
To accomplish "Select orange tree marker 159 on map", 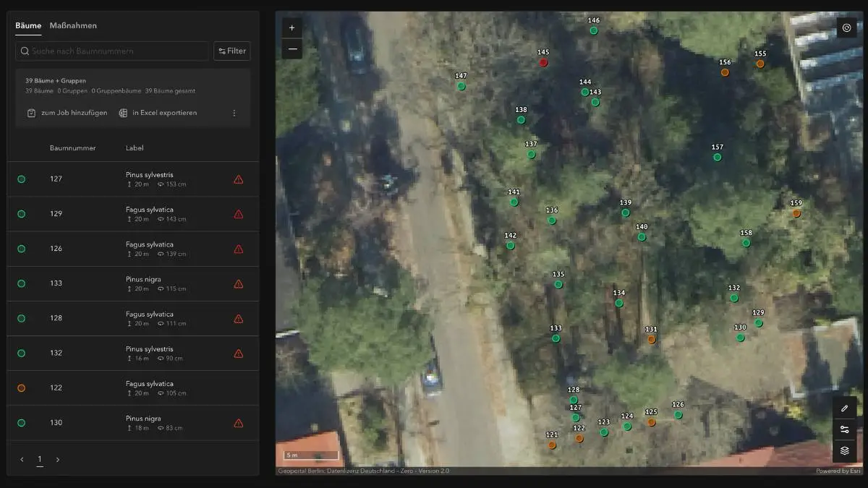I will click(796, 213).
